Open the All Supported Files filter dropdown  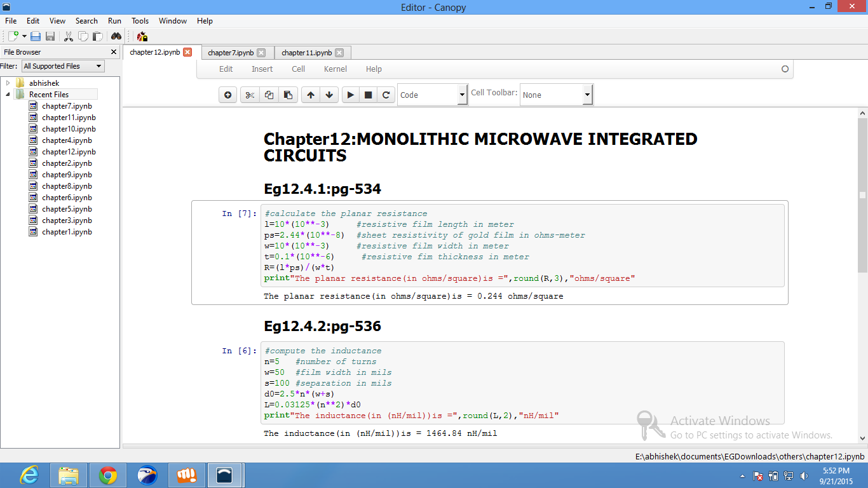(x=63, y=66)
